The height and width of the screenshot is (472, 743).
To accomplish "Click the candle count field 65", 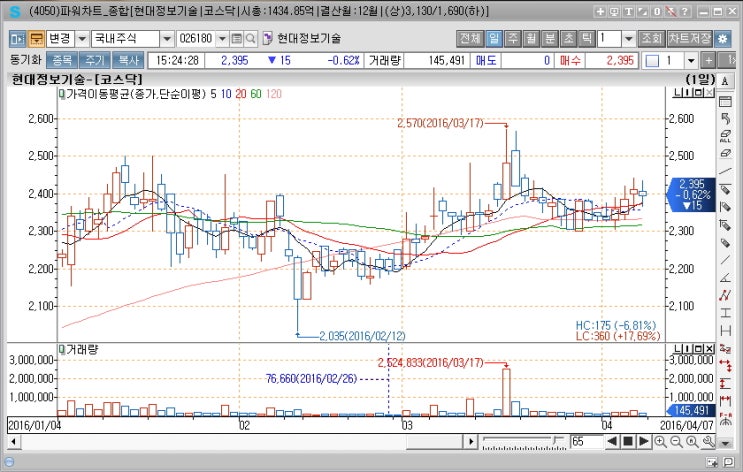I will (x=587, y=442).
